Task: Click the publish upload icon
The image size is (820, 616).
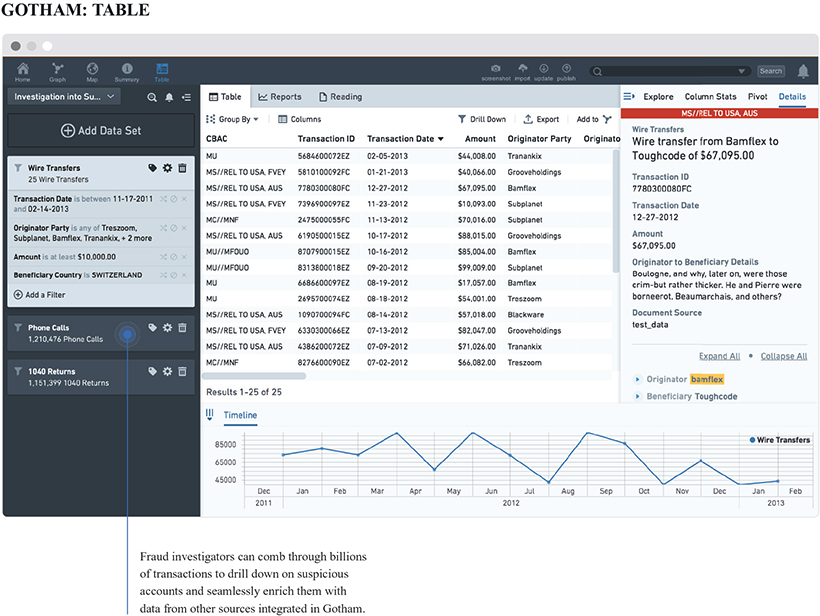Action: pyautogui.click(x=566, y=69)
